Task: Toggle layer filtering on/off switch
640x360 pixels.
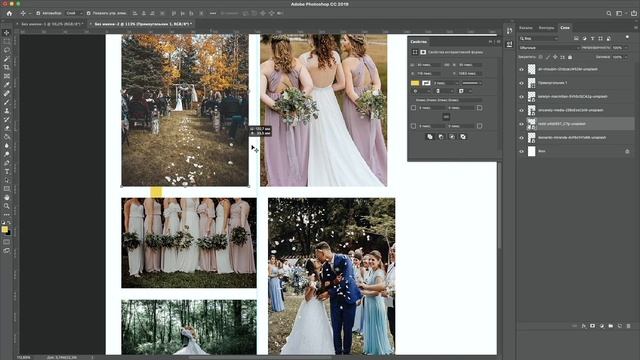Action: 627,38
